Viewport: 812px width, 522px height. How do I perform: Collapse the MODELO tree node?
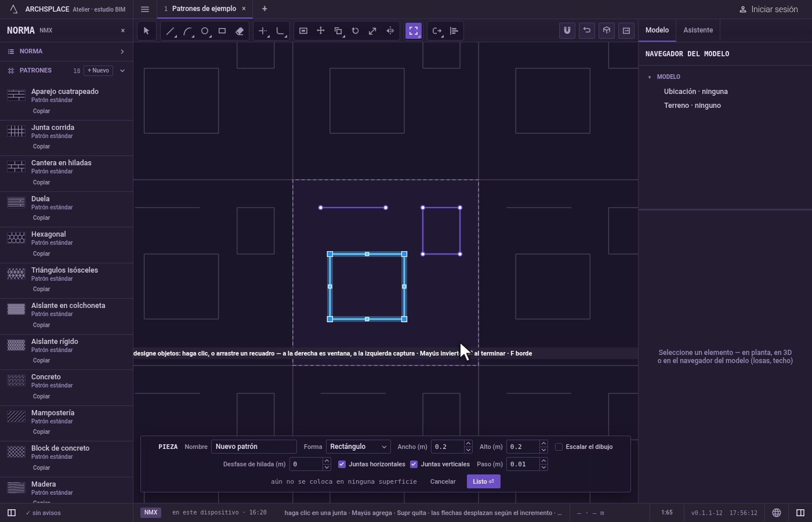pos(650,77)
